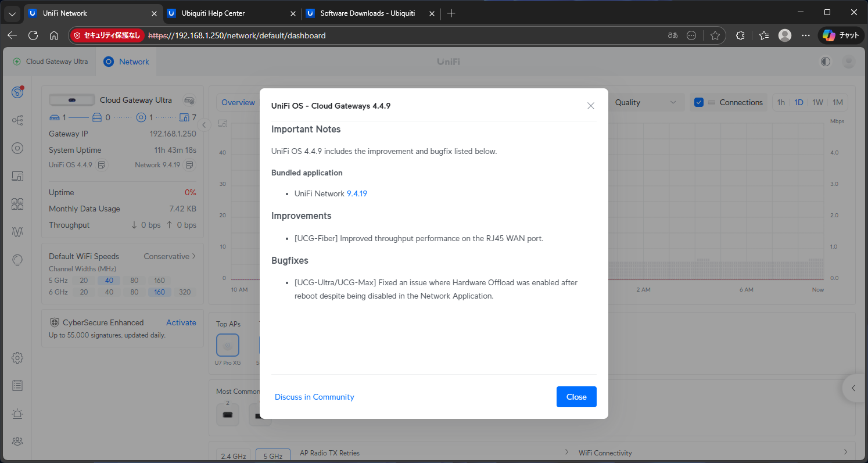Select the 1W time range option
This screenshot has height=463, width=868.
(x=817, y=102)
